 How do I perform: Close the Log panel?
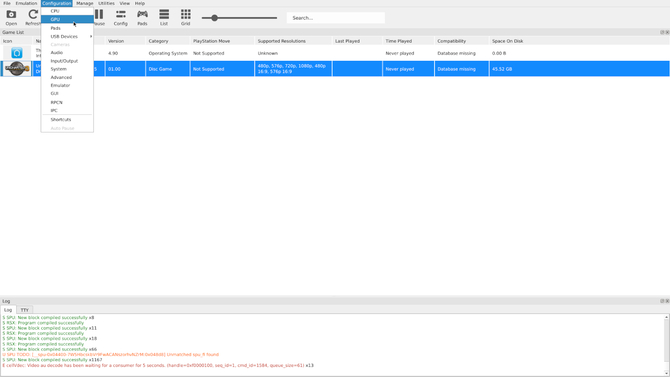pyautogui.click(x=667, y=301)
